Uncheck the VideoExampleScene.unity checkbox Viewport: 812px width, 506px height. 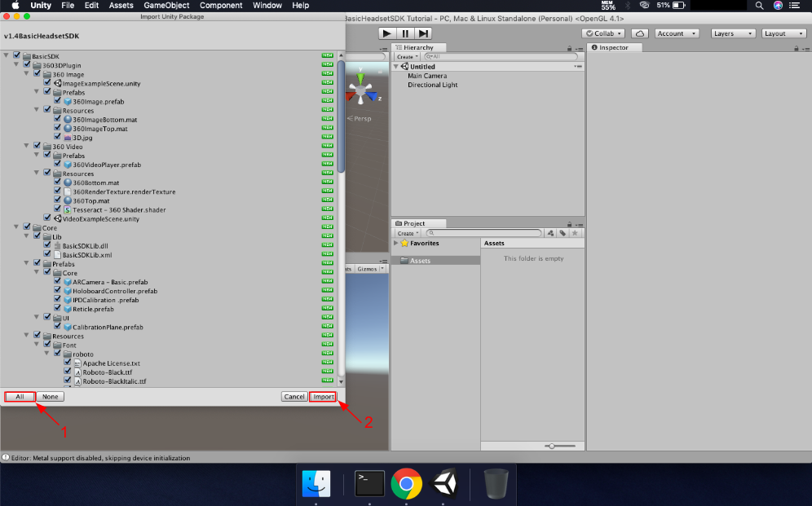pyautogui.click(x=47, y=218)
